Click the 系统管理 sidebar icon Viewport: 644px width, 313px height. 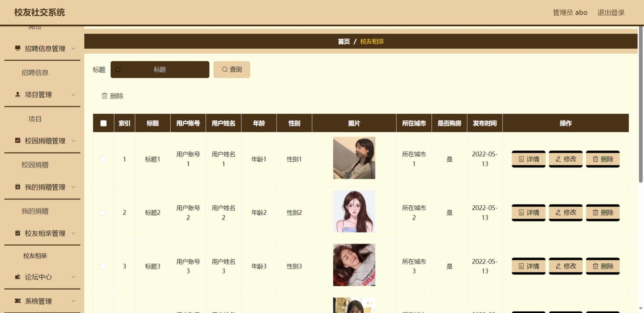[18, 301]
